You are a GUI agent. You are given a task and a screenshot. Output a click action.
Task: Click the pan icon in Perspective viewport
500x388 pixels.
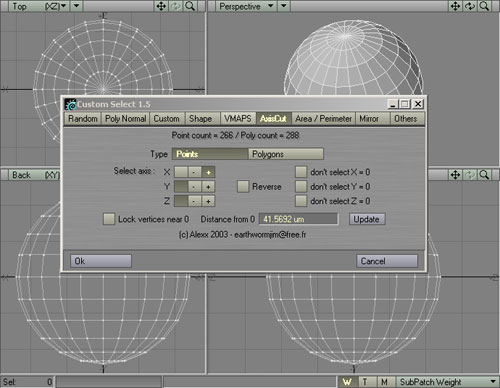(x=456, y=6)
